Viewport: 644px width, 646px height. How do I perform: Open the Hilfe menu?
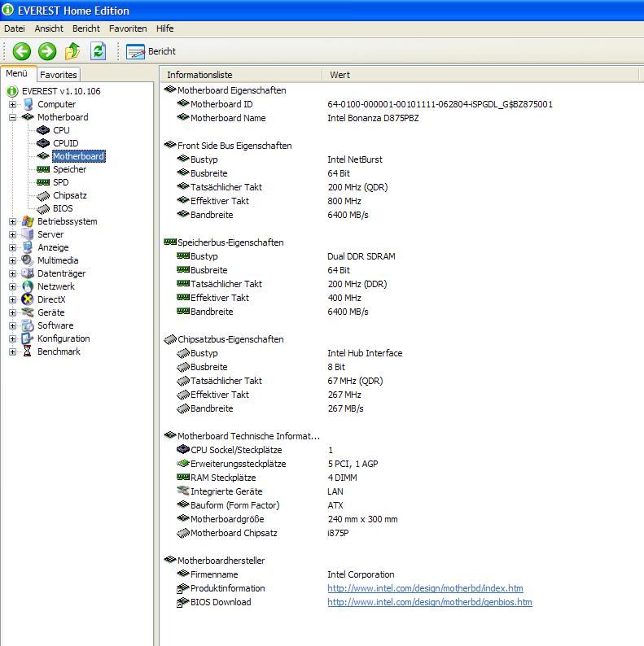[x=165, y=28]
